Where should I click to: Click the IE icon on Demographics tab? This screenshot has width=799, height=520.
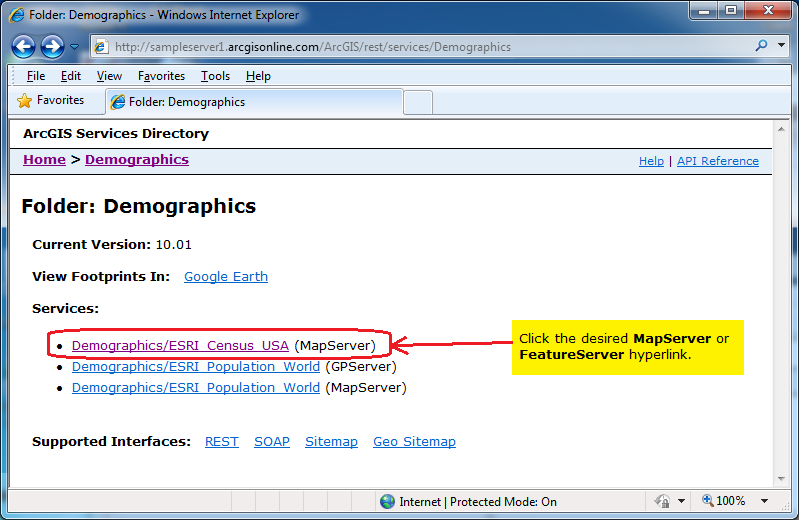(118, 102)
